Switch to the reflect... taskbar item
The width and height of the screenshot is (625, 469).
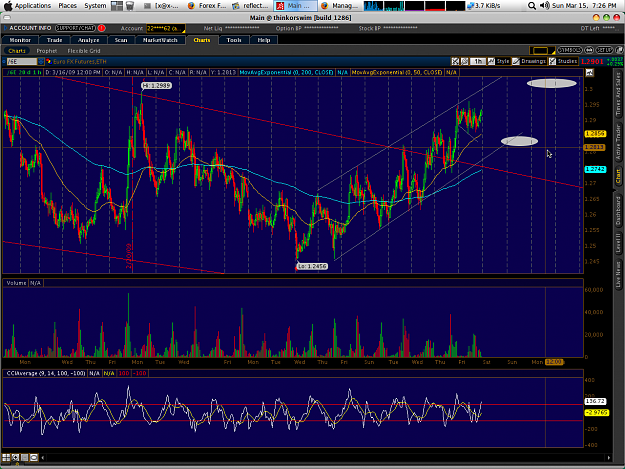[250, 6]
